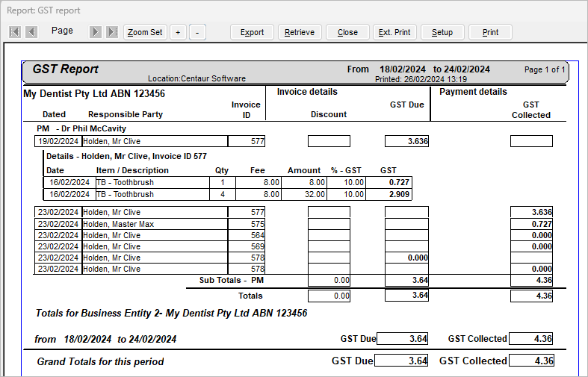588x377 pixels.
Task: Click 'PM - Dr Phil McCavity' provider row
Action: click(x=81, y=128)
